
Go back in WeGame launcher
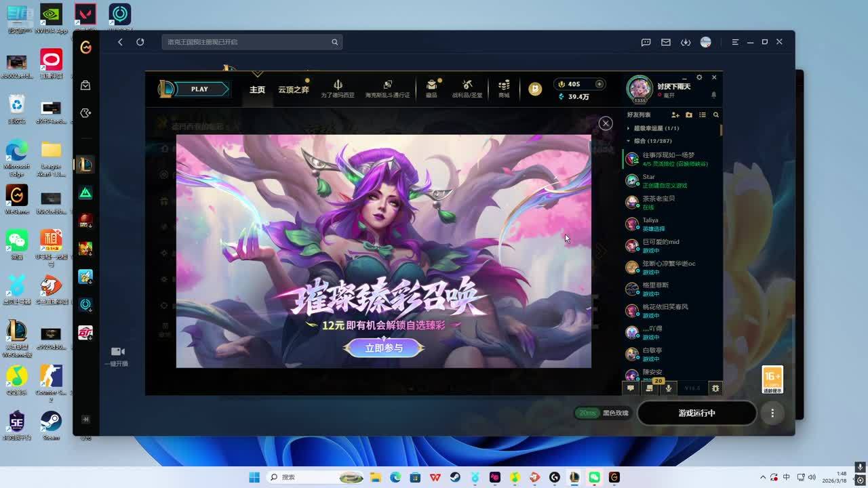click(120, 42)
